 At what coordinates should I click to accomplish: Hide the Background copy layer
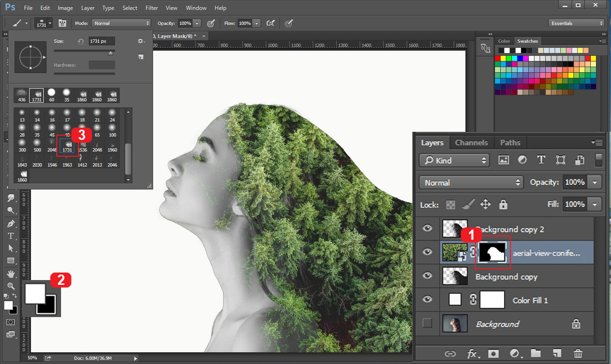tap(427, 276)
